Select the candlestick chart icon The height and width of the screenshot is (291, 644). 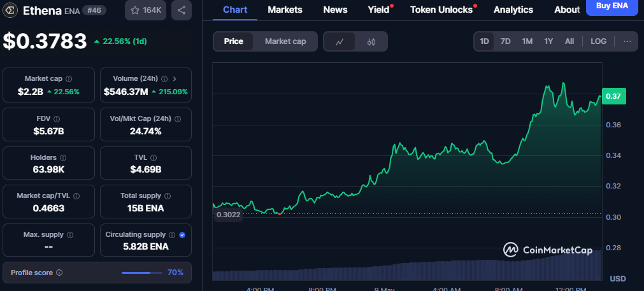click(371, 41)
